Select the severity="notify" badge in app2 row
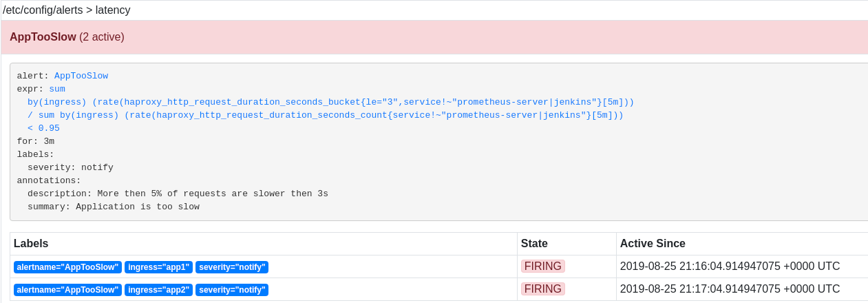Viewport: 868px width, 303px height. point(232,290)
